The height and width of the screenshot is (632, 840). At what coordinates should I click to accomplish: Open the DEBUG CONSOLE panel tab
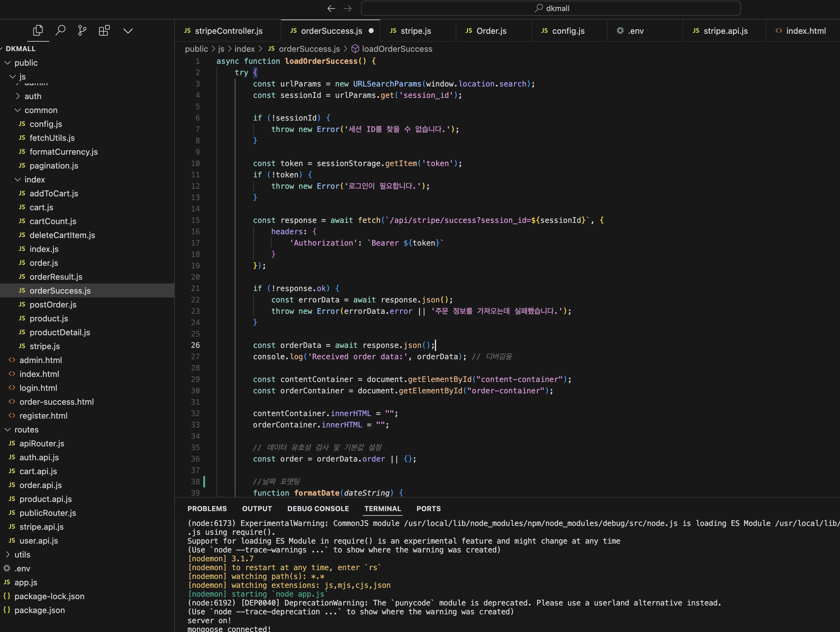point(318,509)
